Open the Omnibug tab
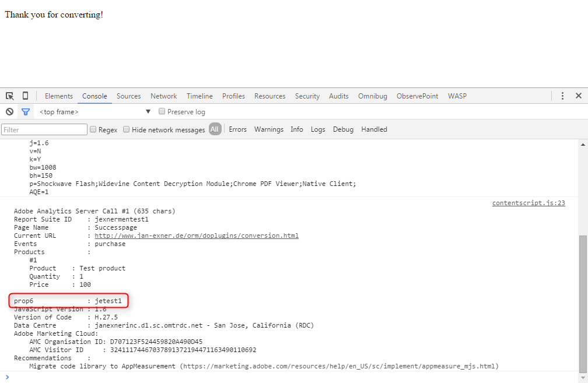The width and height of the screenshot is (588, 383). point(372,96)
